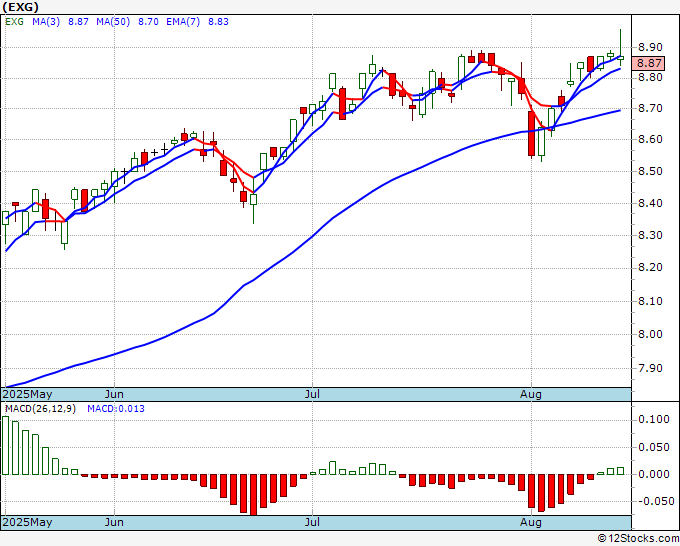Click the 8.30 price axis label
This screenshot has height=546, width=680.
(x=651, y=235)
